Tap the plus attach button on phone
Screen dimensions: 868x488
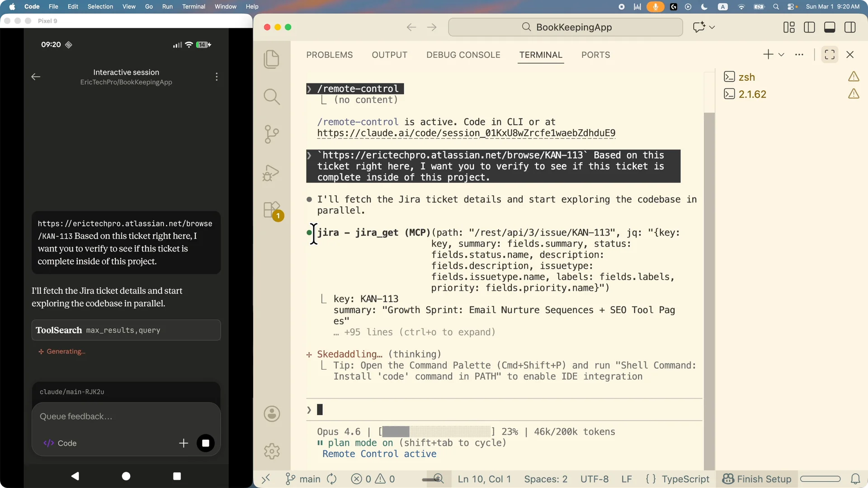[x=183, y=443]
